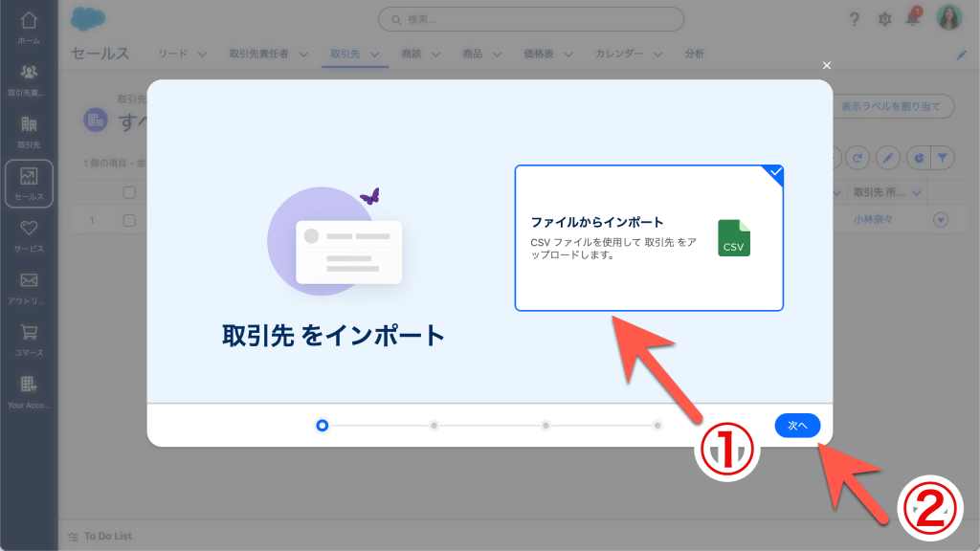Open the 取引先 所有者 column dropdown
The height and width of the screenshot is (551, 980).
(916, 193)
